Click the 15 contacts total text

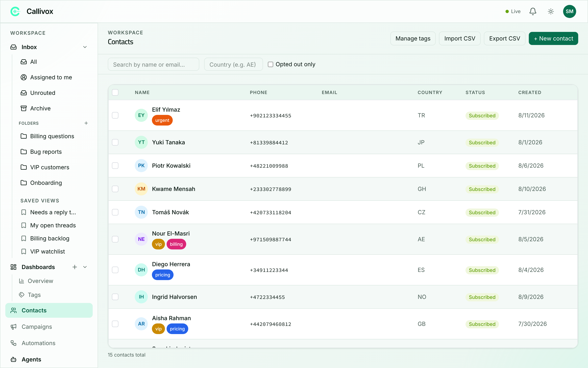click(126, 355)
